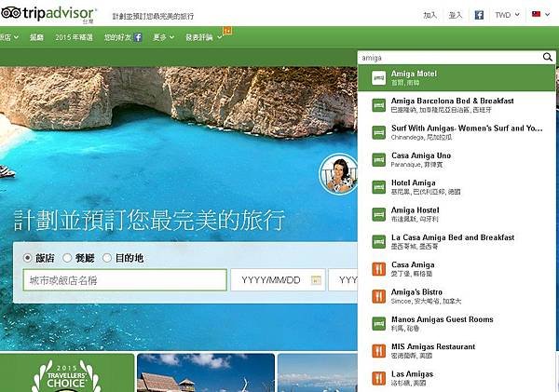Select the 目的地 radio button
Screen dimensions: 559x392
pyautogui.click(x=106, y=258)
